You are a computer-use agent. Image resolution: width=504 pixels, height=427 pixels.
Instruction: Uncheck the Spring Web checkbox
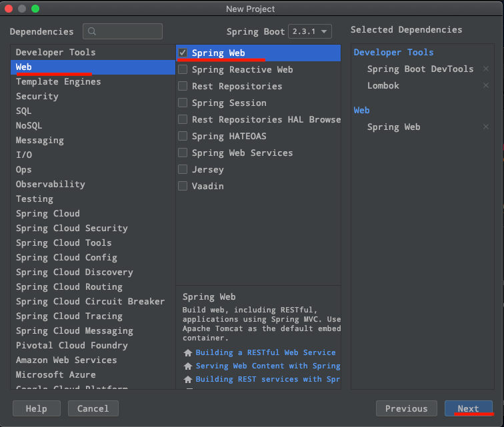coord(183,53)
